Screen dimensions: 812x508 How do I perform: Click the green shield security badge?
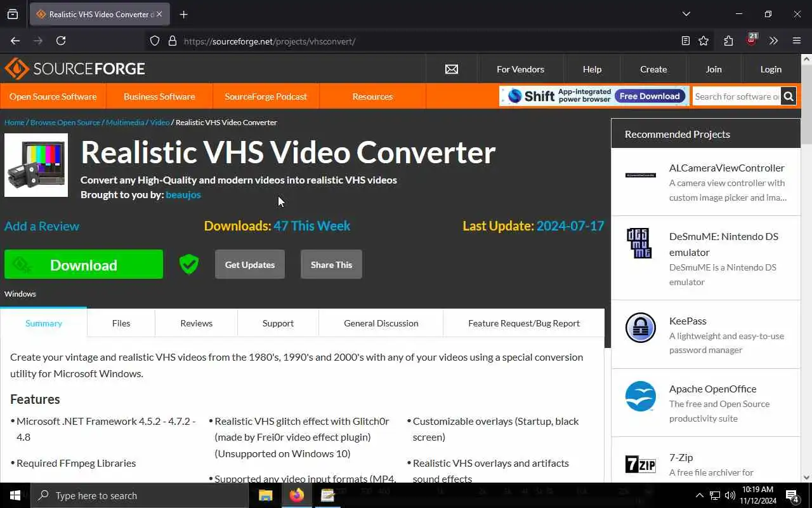click(x=189, y=264)
